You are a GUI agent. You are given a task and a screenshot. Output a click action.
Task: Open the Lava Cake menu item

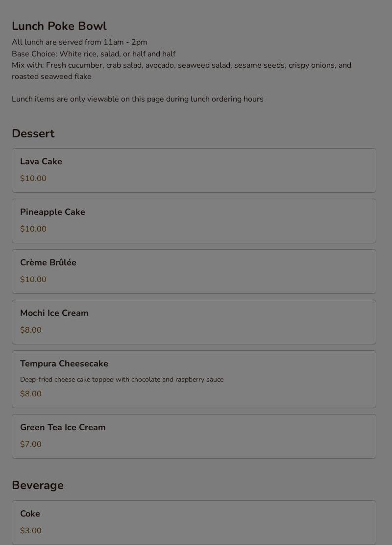(194, 170)
